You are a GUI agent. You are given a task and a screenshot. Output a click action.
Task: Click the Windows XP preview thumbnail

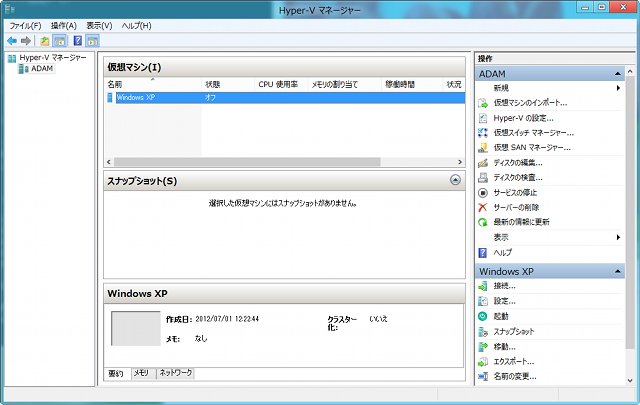[x=136, y=329]
